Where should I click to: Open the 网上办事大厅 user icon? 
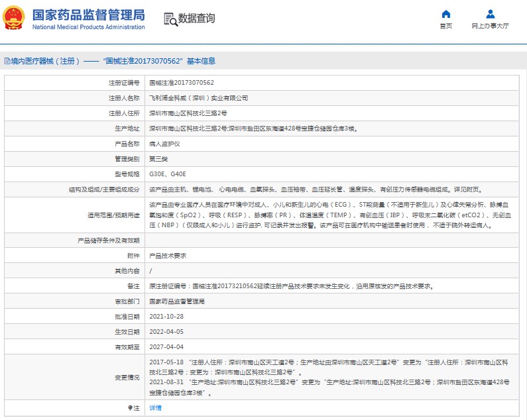click(x=491, y=14)
